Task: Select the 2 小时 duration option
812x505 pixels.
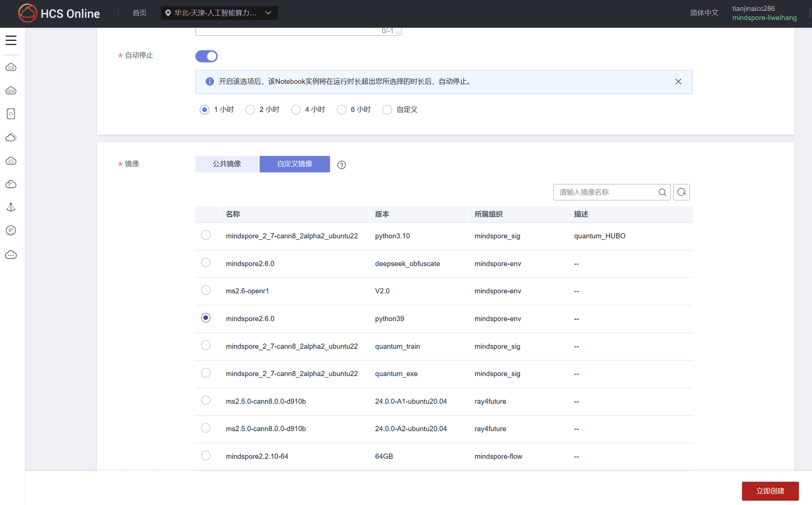Action: point(251,110)
